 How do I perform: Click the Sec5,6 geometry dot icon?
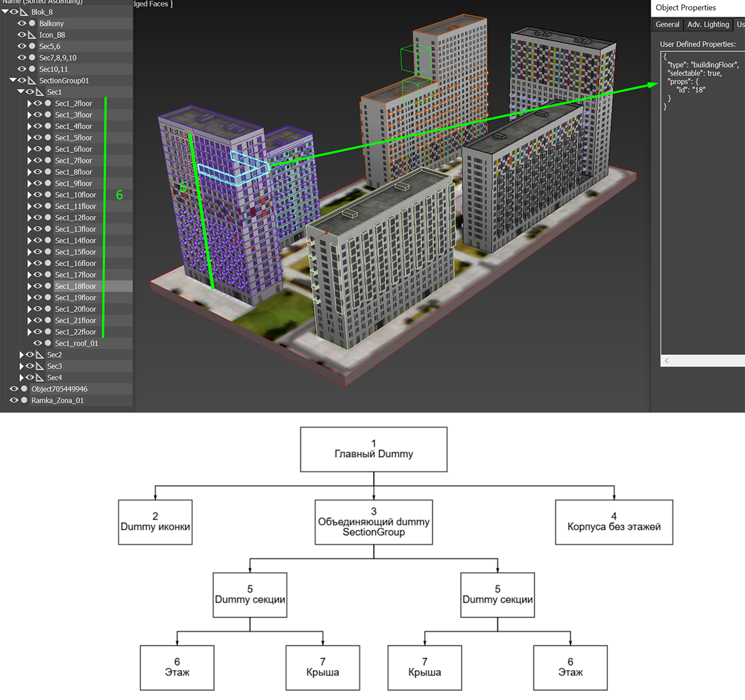[x=32, y=47]
